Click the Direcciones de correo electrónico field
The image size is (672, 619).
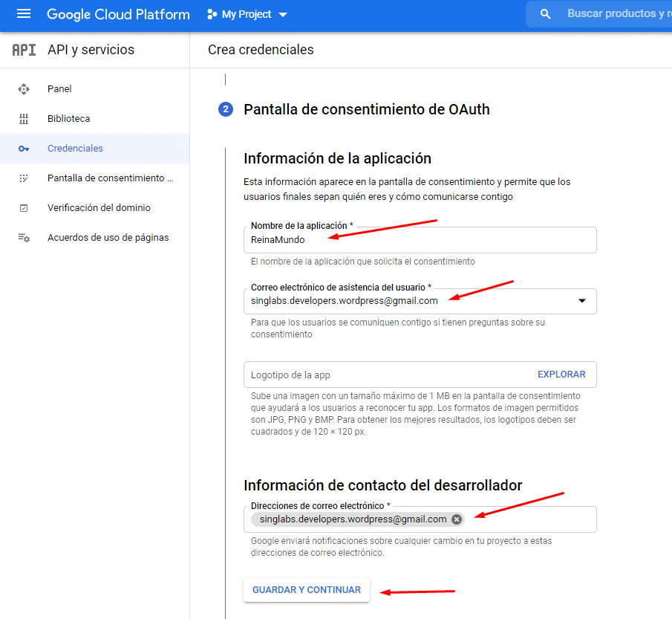[x=420, y=519]
